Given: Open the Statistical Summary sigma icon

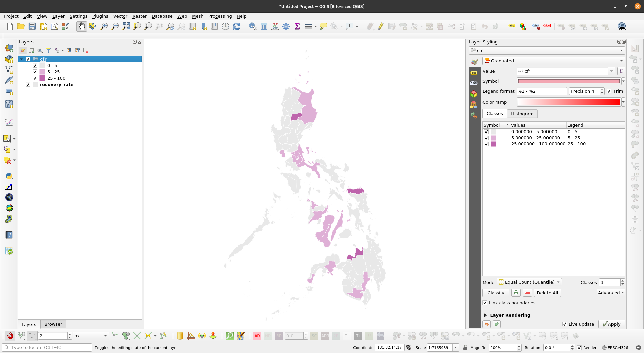Looking at the screenshot, I should coord(297,26).
